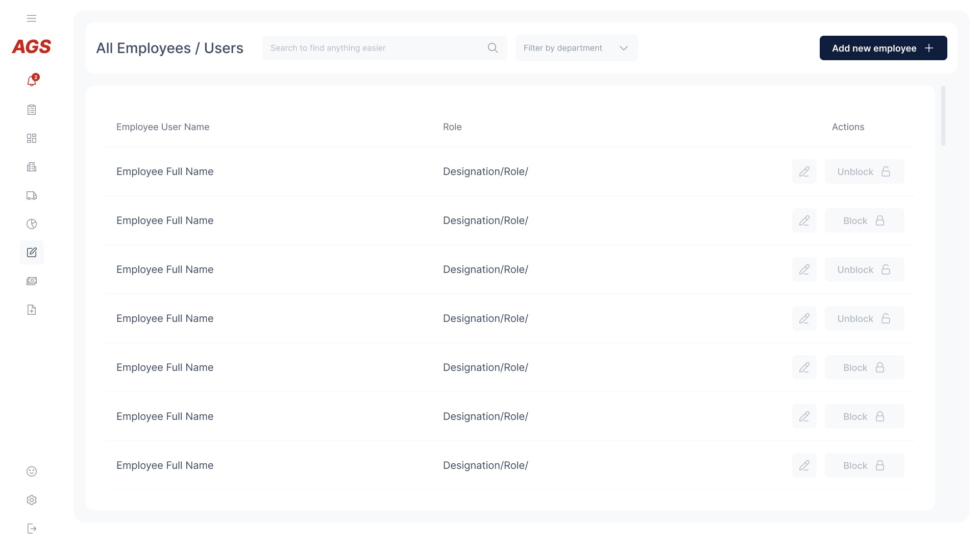Click the Add new employee button
980x551 pixels.
[x=883, y=48]
